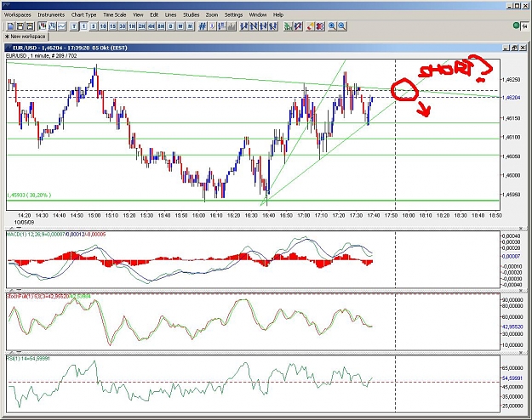This screenshot has width=532, height=420.
Task: Select the 4H timeframe button
Action: 152,26
